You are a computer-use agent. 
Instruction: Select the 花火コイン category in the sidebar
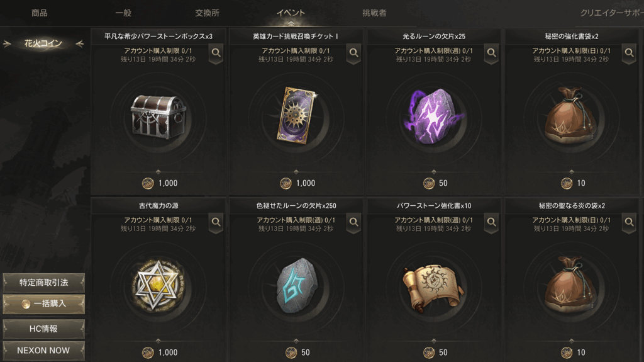[43, 43]
